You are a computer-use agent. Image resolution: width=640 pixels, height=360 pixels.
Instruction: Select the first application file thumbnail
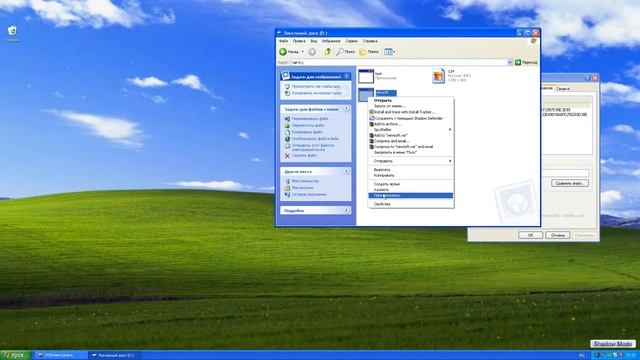[366, 76]
